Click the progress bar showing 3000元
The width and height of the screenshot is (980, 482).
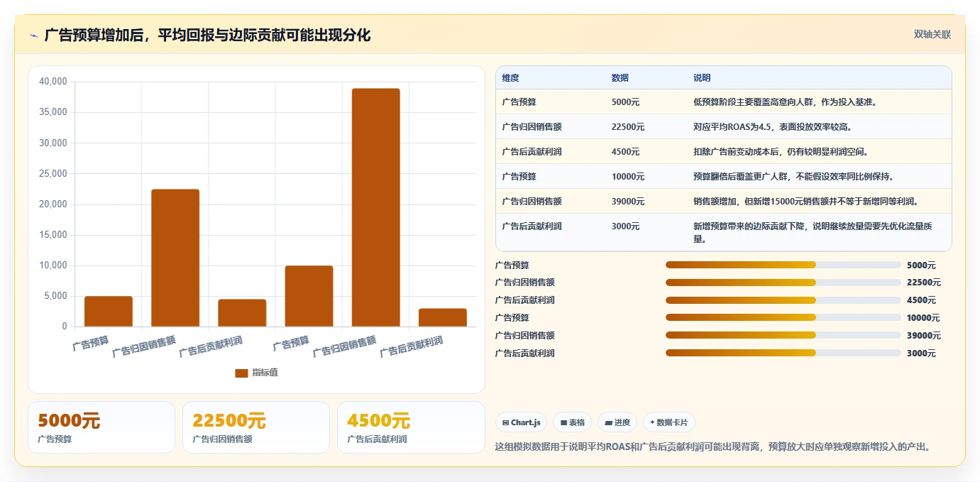click(x=783, y=353)
